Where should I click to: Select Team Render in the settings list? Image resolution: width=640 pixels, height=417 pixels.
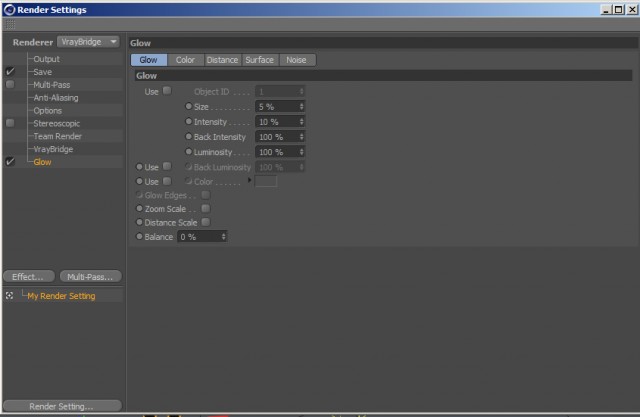click(58, 136)
